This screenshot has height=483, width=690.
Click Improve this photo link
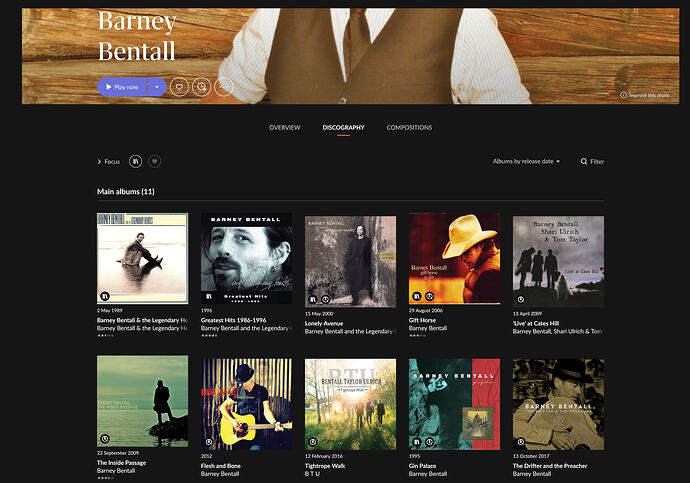pos(645,95)
